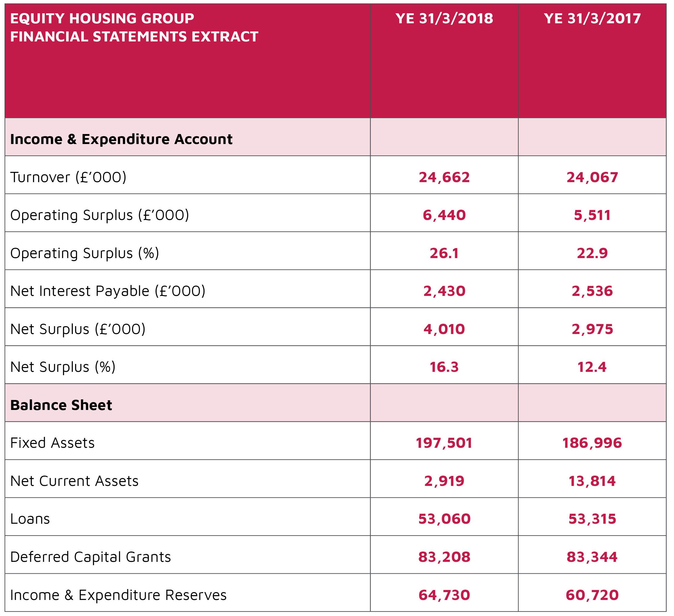The width and height of the screenshot is (674, 616).
Task: Click the Income & Expenditure Reserves row label
Action: pos(118,595)
